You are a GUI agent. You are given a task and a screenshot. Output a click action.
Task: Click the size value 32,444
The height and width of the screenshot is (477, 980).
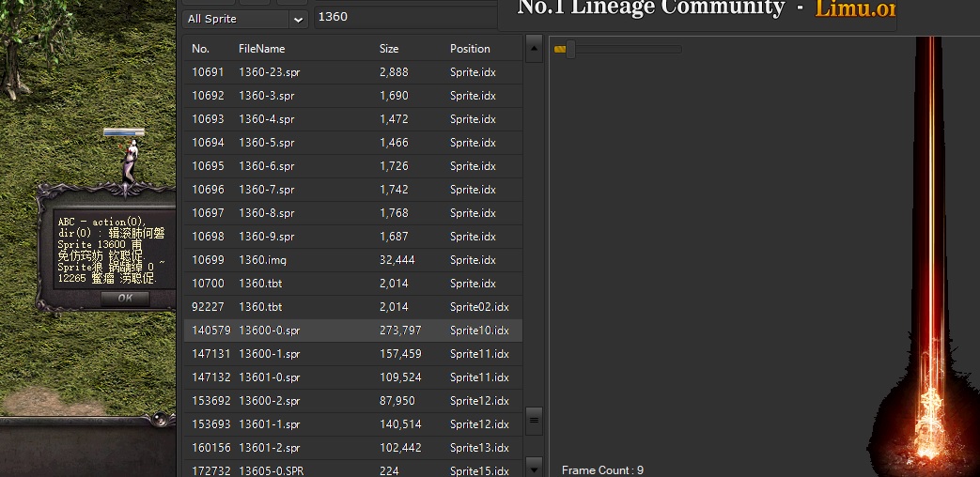pyautogui.click(x=397, y=260)
